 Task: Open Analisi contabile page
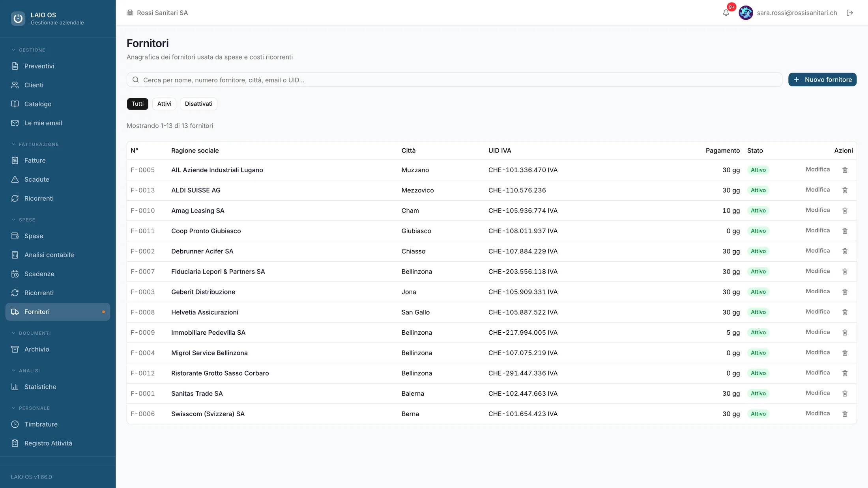[58, 255]
